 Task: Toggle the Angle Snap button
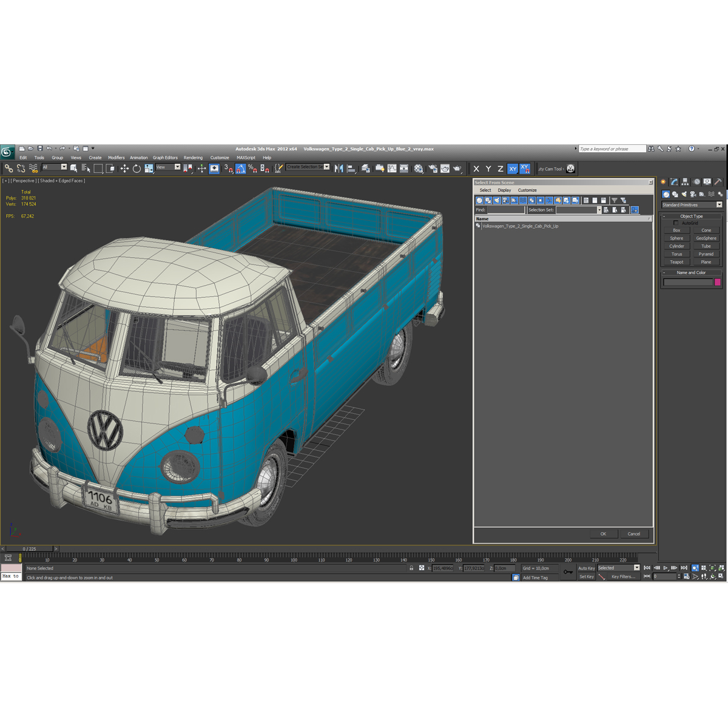pyautogui.click(x=241, y=169)
